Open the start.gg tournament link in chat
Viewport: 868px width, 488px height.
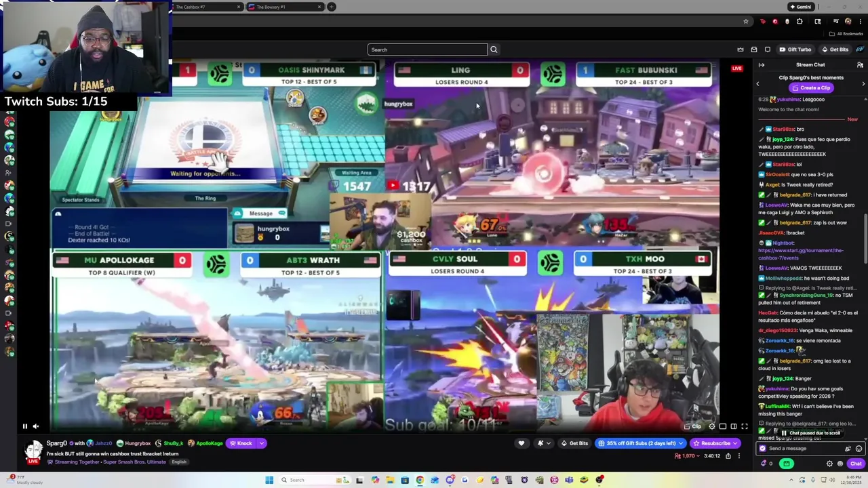(x=801, y=254)
